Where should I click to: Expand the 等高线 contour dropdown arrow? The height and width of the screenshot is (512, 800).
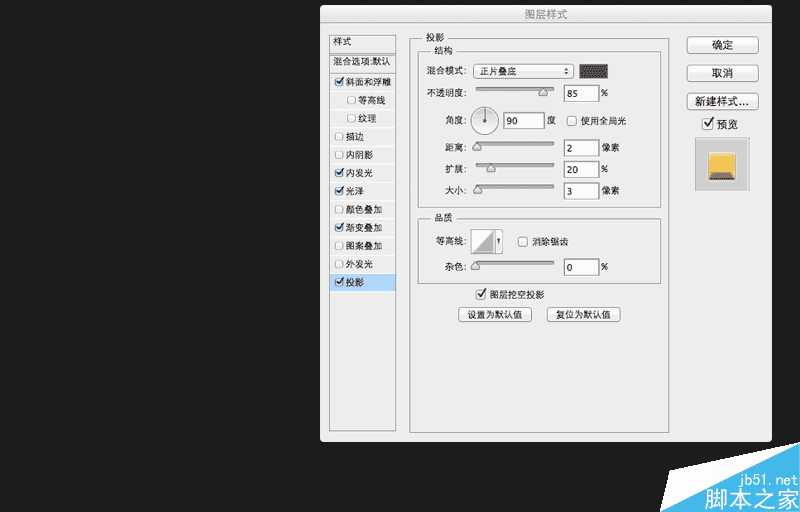pyautogui.click(x=498, y=242)
